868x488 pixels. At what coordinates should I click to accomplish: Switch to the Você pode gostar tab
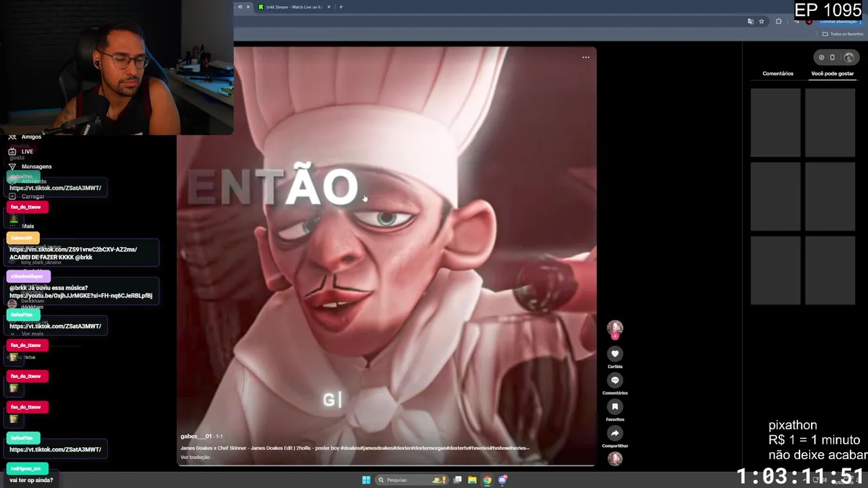[832, 73]
